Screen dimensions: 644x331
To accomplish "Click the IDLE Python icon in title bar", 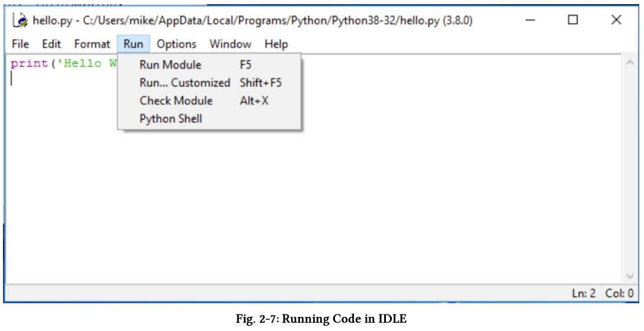I will 21,21.
